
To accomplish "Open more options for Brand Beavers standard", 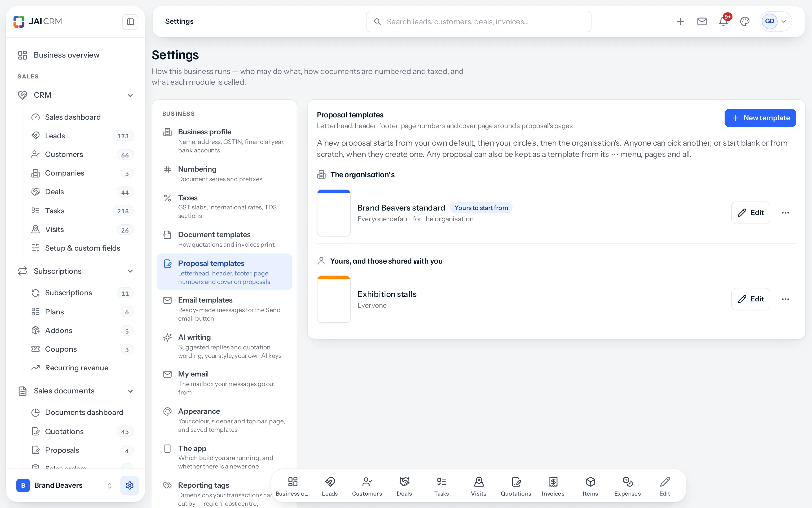I will coord(785,213).
